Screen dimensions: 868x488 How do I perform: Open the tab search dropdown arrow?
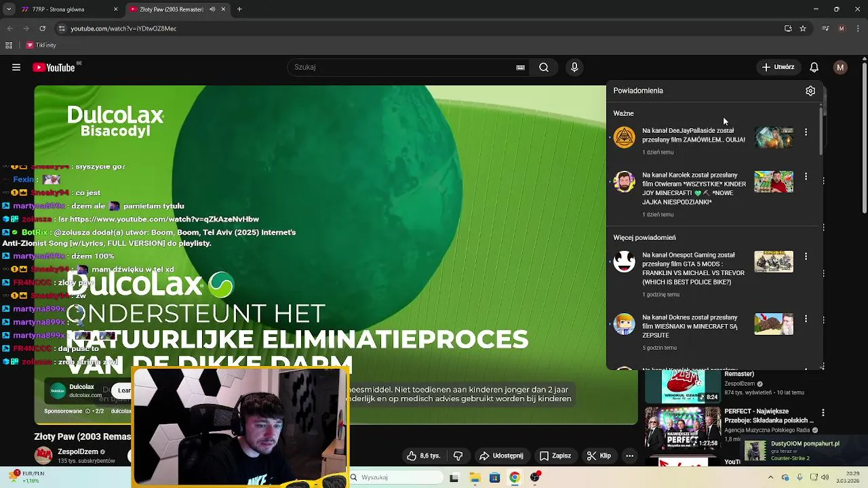[x=9, y=9]
